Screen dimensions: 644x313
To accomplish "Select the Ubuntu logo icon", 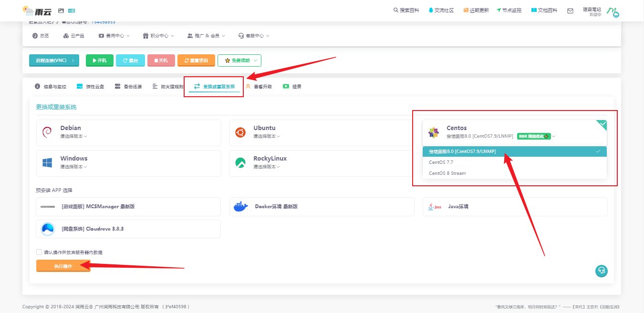I will 240,132.
